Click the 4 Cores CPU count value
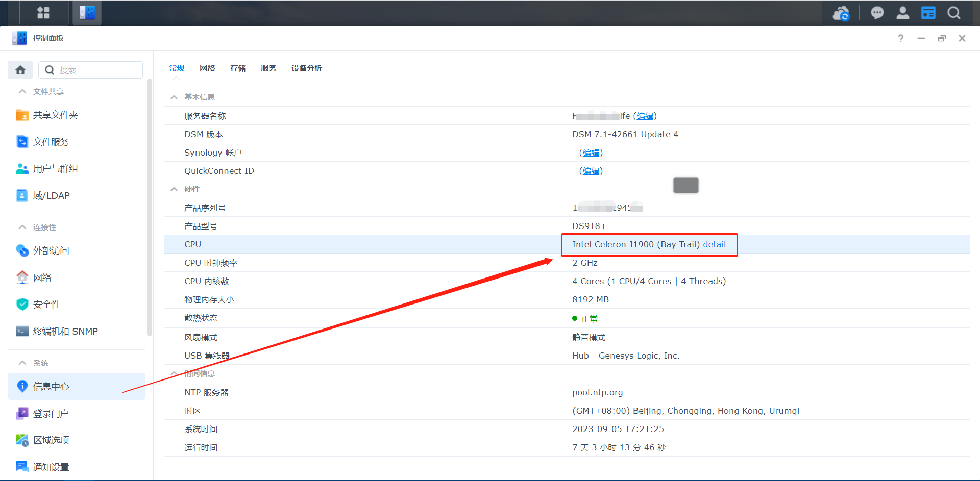The width and height of the screenshot is (980, 481). click(x=649, y=281)
